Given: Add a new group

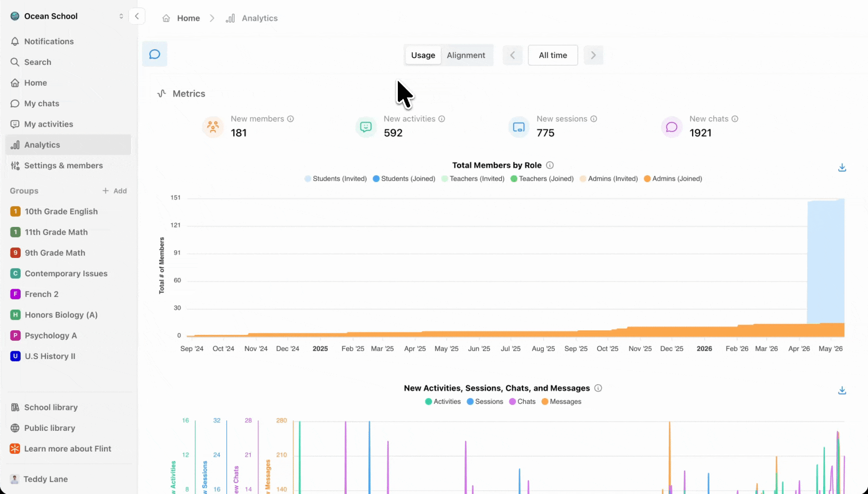Looking at the screenshot, I should [x=114, y=191].
